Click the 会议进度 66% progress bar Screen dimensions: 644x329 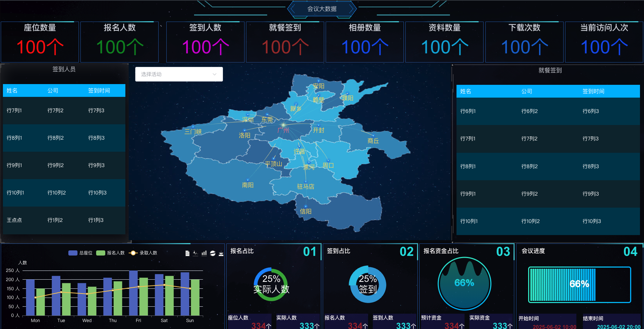click(579, 284)
